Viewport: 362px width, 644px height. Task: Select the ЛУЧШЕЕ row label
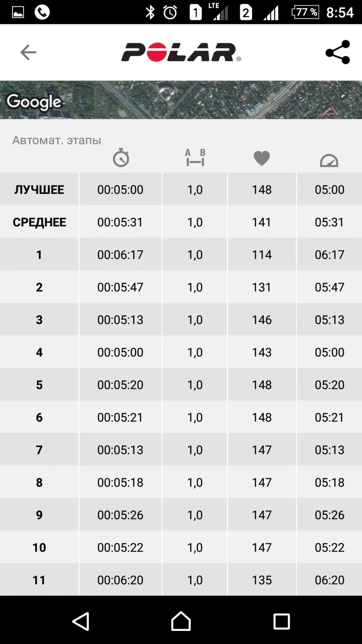coord(39,190)
